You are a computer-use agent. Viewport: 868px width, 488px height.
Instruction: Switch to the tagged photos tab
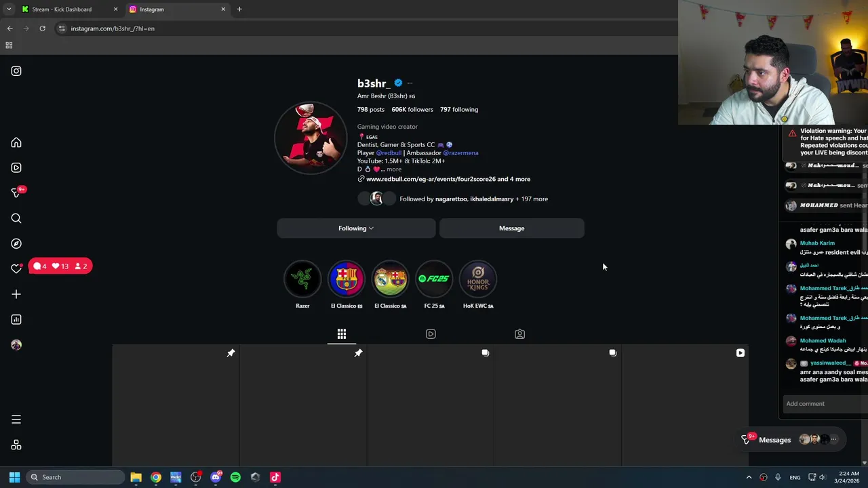tap(519, 334)
